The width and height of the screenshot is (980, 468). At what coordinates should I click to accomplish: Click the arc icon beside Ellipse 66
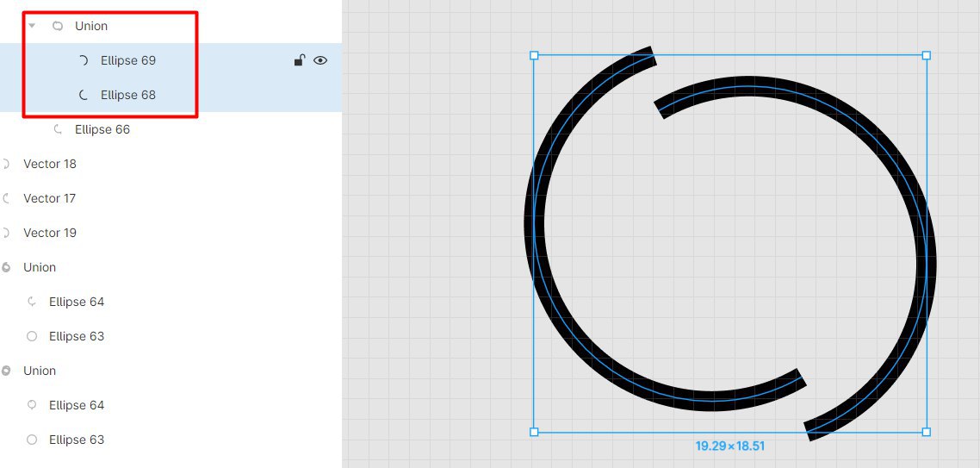(x=58, y=129)
